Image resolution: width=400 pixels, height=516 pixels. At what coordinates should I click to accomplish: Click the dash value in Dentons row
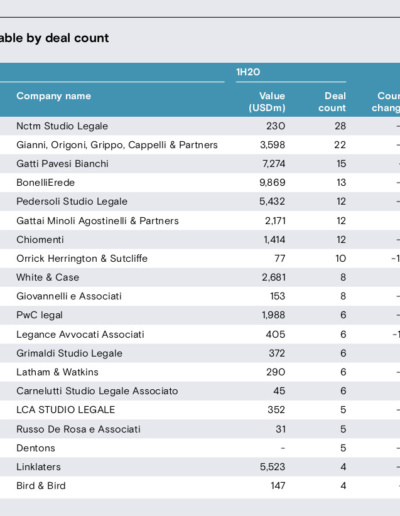click(283, 448)
